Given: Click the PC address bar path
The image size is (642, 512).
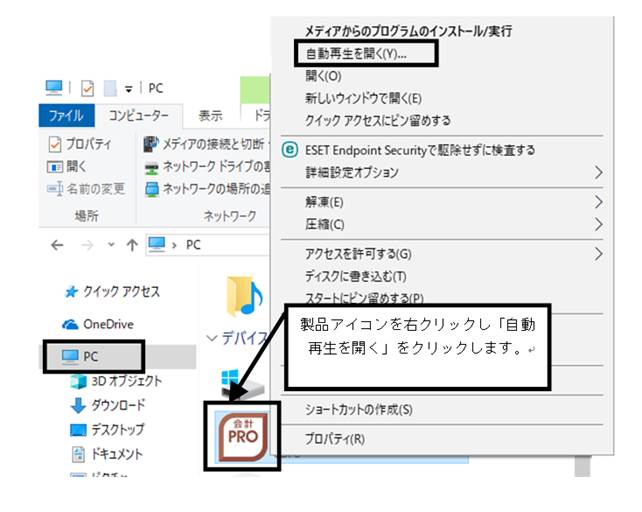Looking at the screenshot, I should (193, 245).
